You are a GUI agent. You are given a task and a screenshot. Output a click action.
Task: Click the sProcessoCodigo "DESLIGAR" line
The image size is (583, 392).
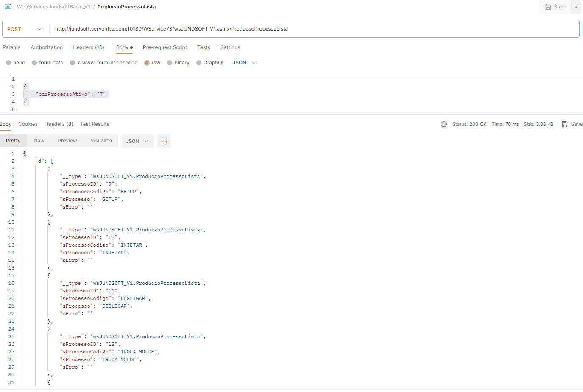point(105,298)
